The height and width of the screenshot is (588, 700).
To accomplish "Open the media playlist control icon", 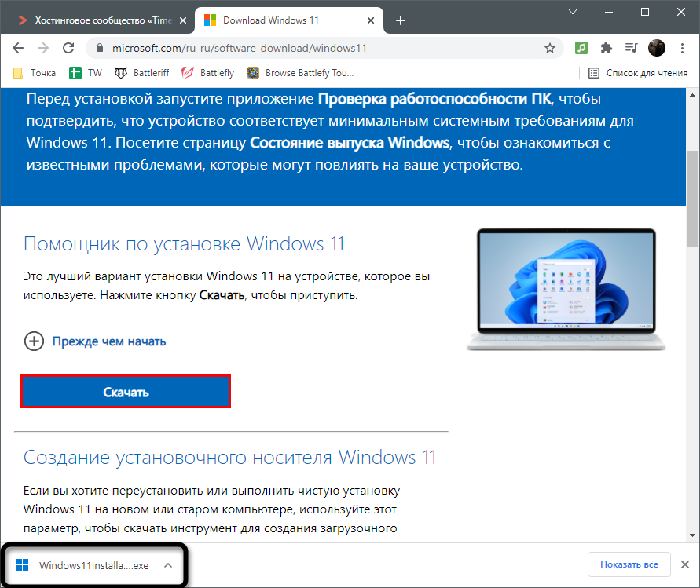I will [631, 48].
